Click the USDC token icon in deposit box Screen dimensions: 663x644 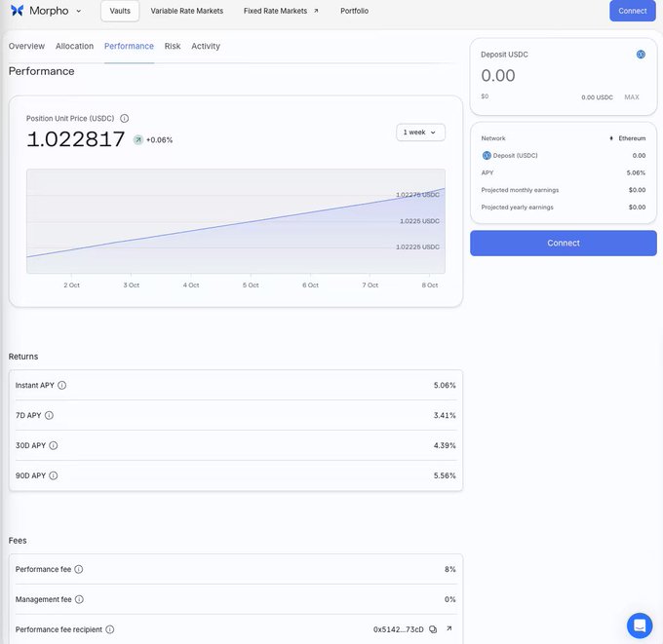(x=641, y=55)
